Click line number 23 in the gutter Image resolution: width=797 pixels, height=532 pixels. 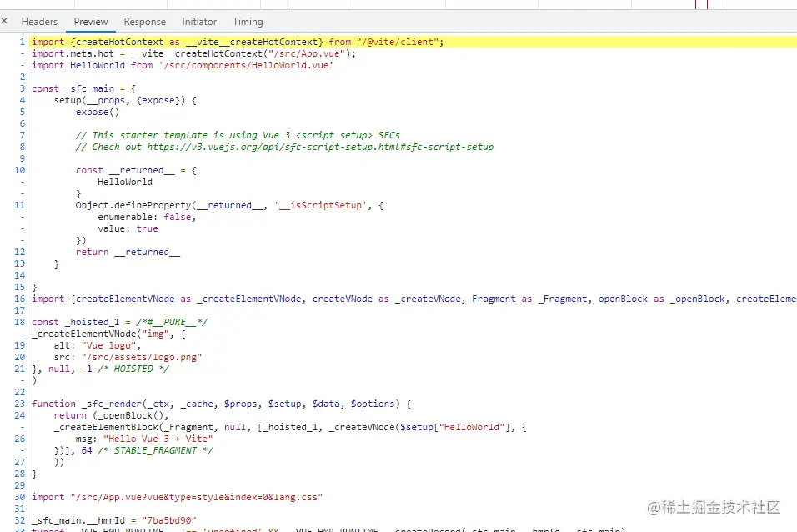19,404
